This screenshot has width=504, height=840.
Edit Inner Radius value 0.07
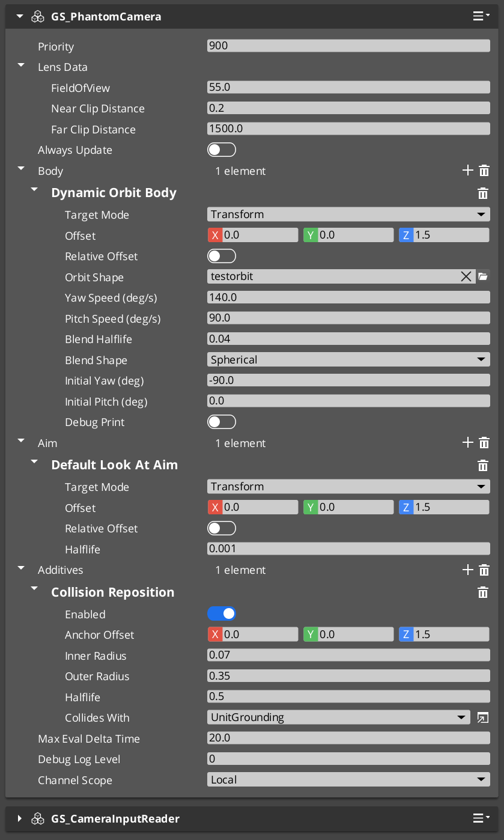pyautogui.click(x=348, y=655)
